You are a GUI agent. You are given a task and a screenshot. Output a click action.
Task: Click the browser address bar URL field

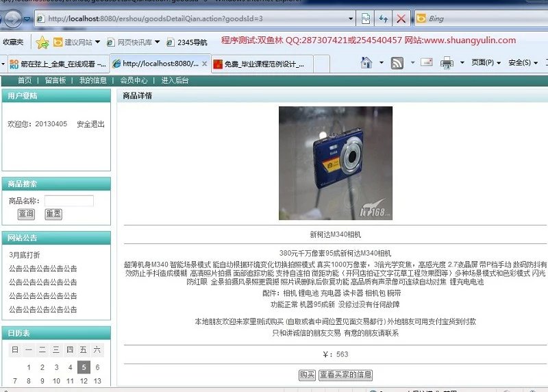tap(196, 19)
